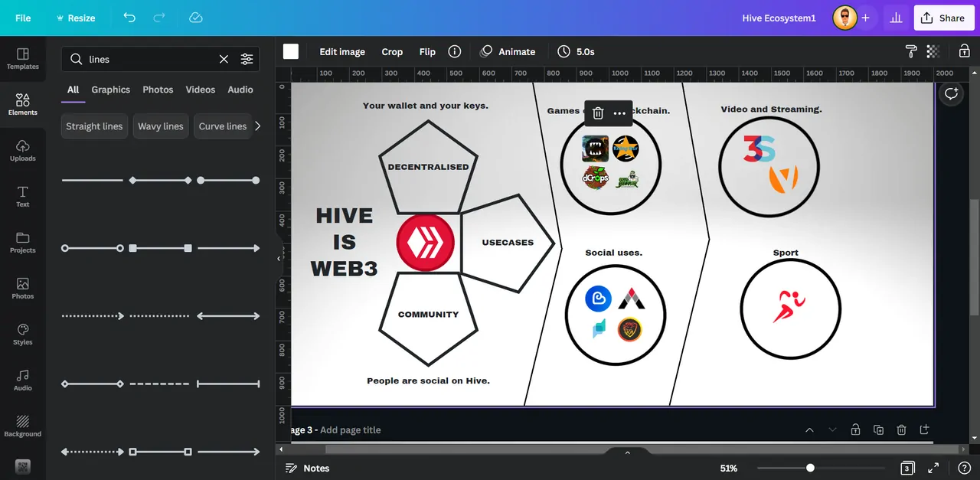Open the Photos sidebar panel
The image size is (980, 480).
(x=23, y=289)
